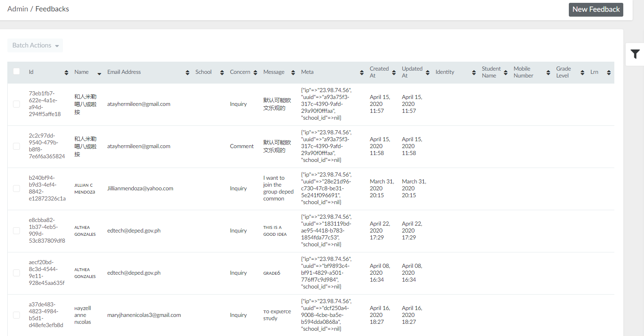Sort by Message column arrows

pyautogui.click(x=293, y=73)
